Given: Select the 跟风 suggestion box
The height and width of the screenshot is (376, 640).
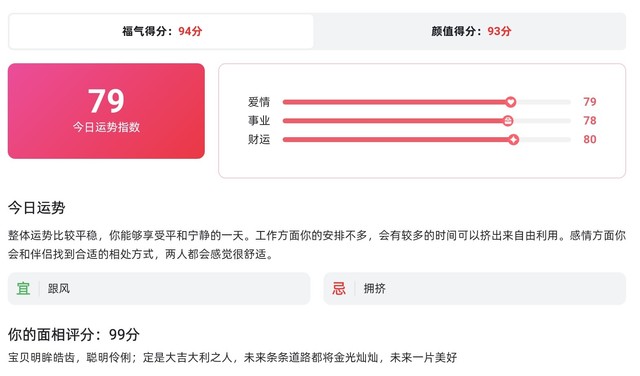Looking at the screenshot, I should 159,289.
